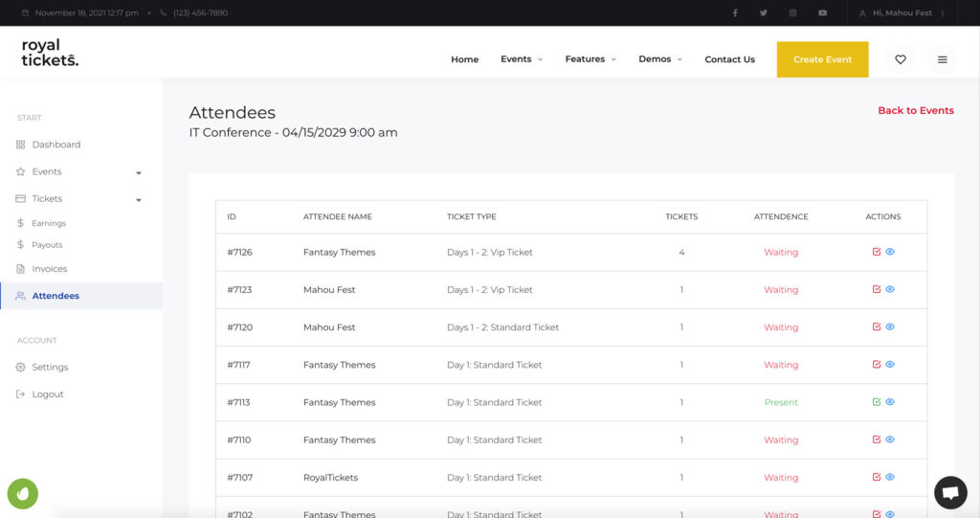
Task: Toggle attendance check-in for #7123
Action: pos(877,289)
